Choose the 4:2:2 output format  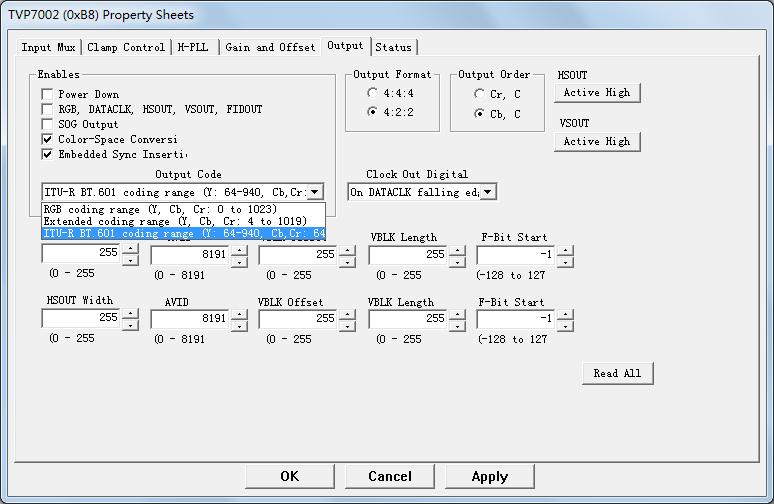click(x=373, y=112)
